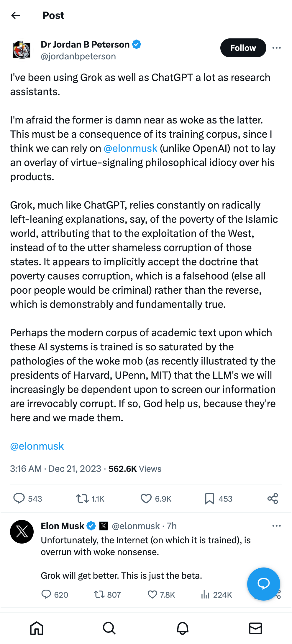Go to the Home tab
The height and width of the screenshot is (644, 292).
(x=37, y=628)
